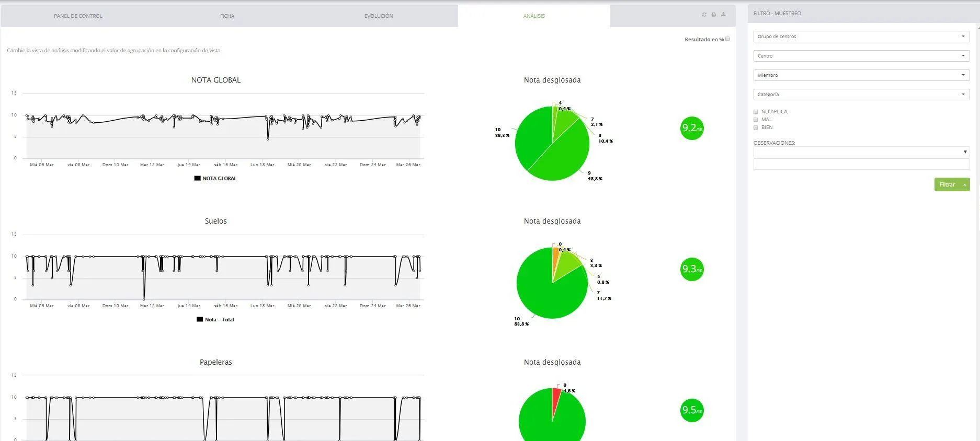Click the black NOTA GLOBAL legend swatch

(197, 178)
